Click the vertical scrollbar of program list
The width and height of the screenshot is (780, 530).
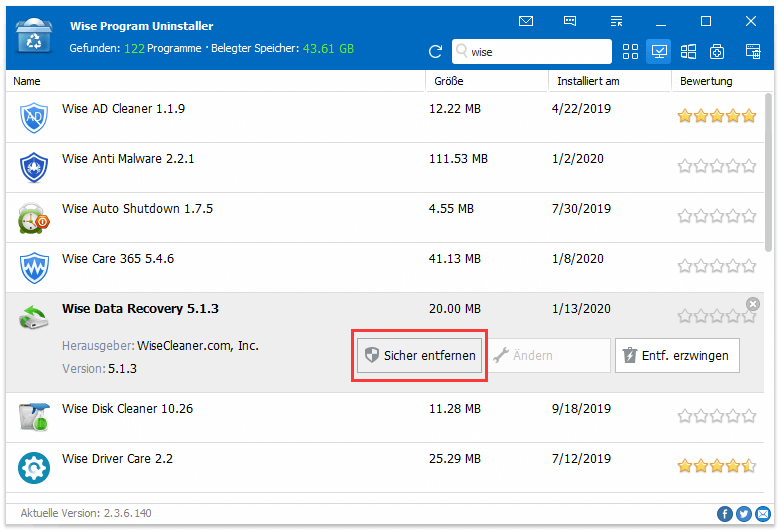(x=769, y=172)
